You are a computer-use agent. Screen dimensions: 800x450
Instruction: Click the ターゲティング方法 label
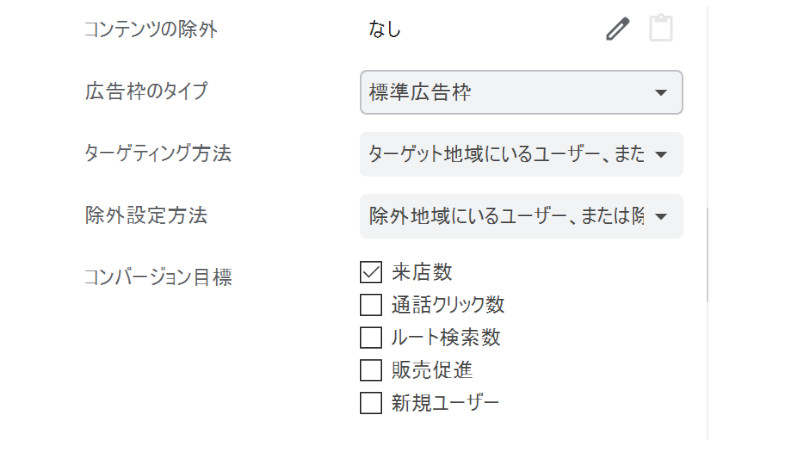click(158, 153)
